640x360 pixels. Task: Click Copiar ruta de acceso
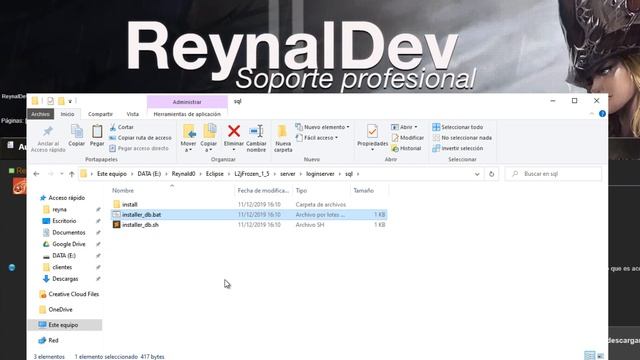coord(140,138)
